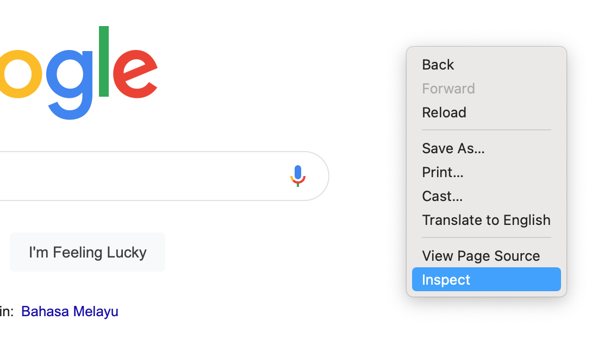The image size is (598, 364).
Task: Click the grayed-out Forward option
Action: (x=448, y=89)
